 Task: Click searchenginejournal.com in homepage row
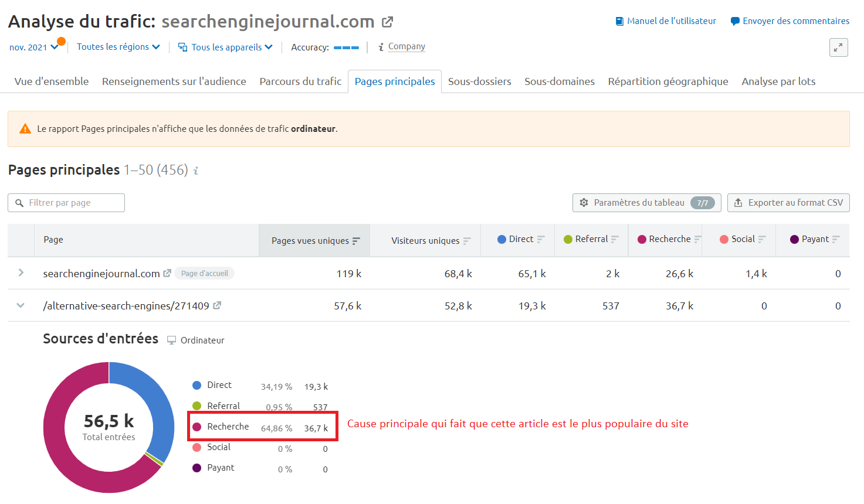pos(101,274)
